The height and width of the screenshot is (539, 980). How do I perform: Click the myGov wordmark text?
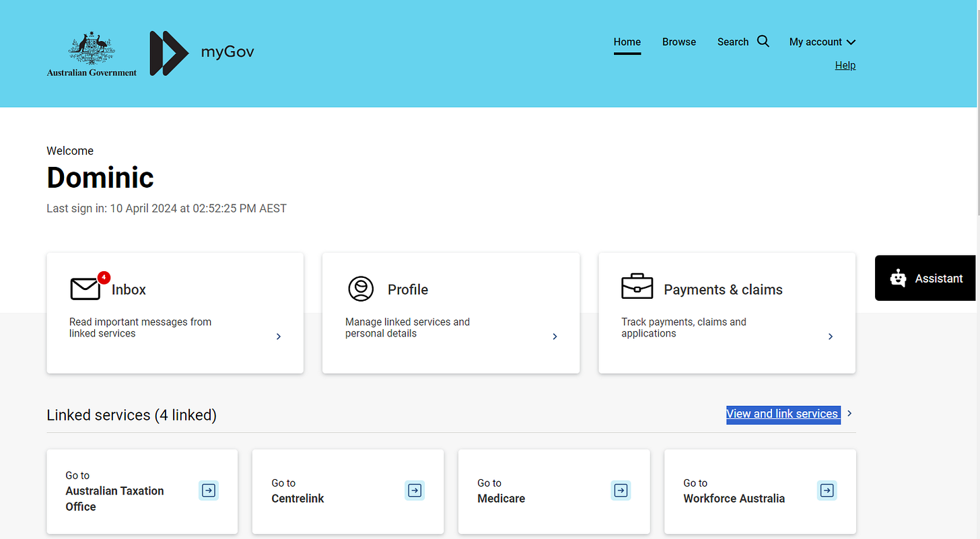point(228,52)
